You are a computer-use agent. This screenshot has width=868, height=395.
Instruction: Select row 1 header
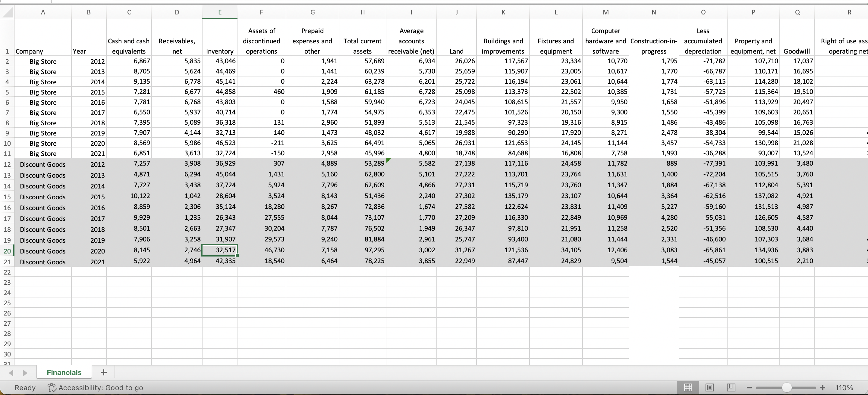pyautogui.click(x=7, y=38)
